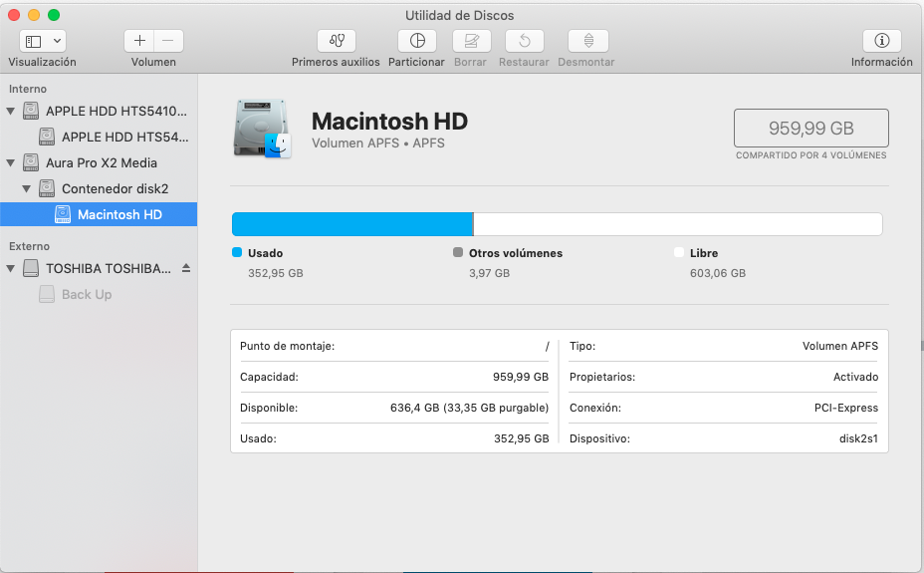
Task: Click the 603,06 GB free value
Action: pos(718,273)
